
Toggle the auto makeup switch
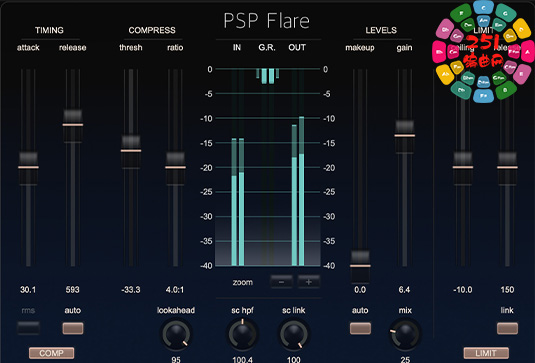pyautogui.click(x=360, y=328)
